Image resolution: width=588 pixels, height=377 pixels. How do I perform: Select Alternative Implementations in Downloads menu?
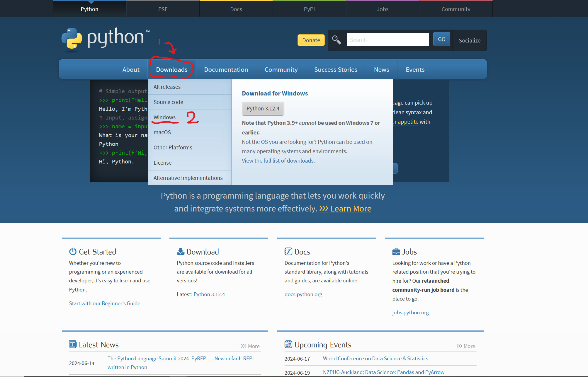[x=188, y=178]
